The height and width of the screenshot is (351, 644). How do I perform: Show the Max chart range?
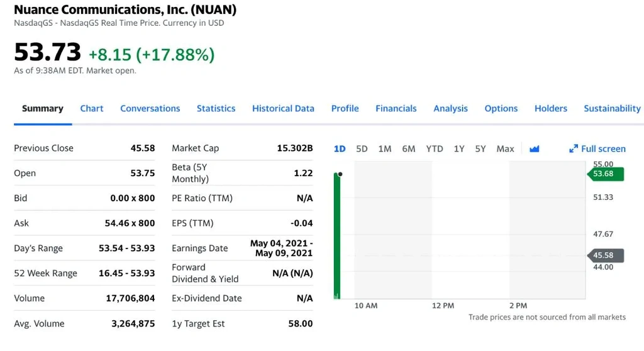pos(505,149)
